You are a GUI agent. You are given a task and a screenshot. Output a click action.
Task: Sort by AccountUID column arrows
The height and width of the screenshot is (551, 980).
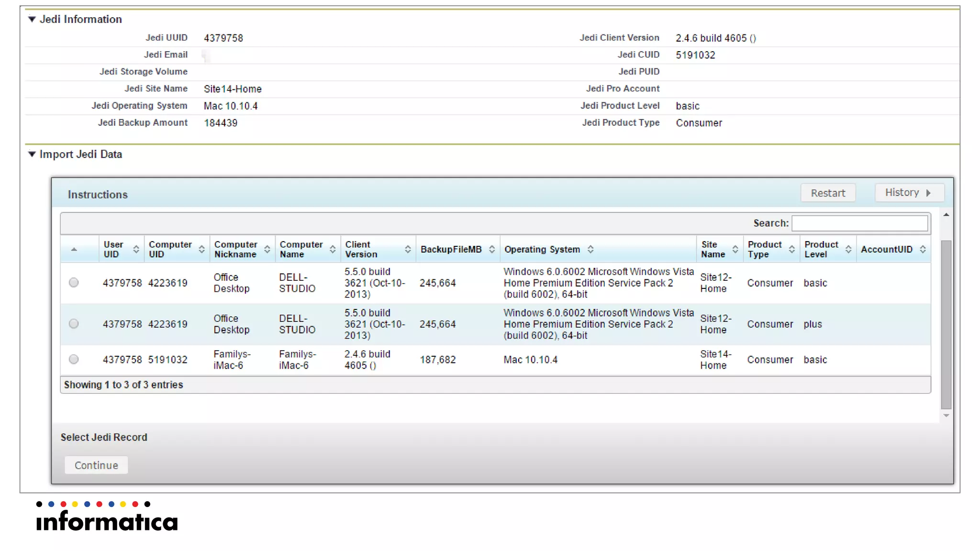[923, 249]
